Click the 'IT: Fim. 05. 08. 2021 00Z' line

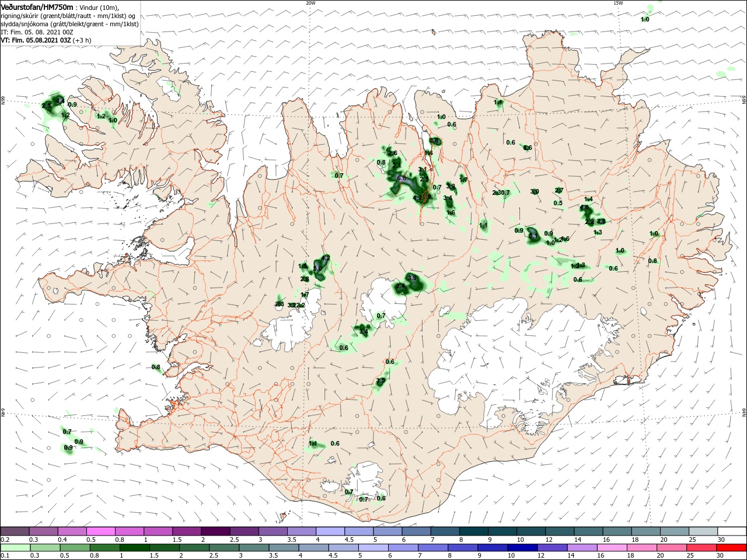click(x=38, y=32)
